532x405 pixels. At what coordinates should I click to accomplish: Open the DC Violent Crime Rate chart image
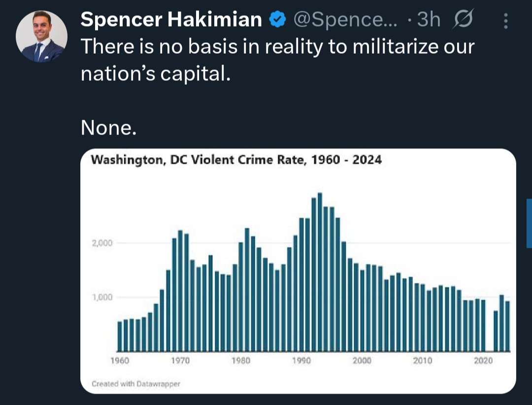(x=298, y=271)
